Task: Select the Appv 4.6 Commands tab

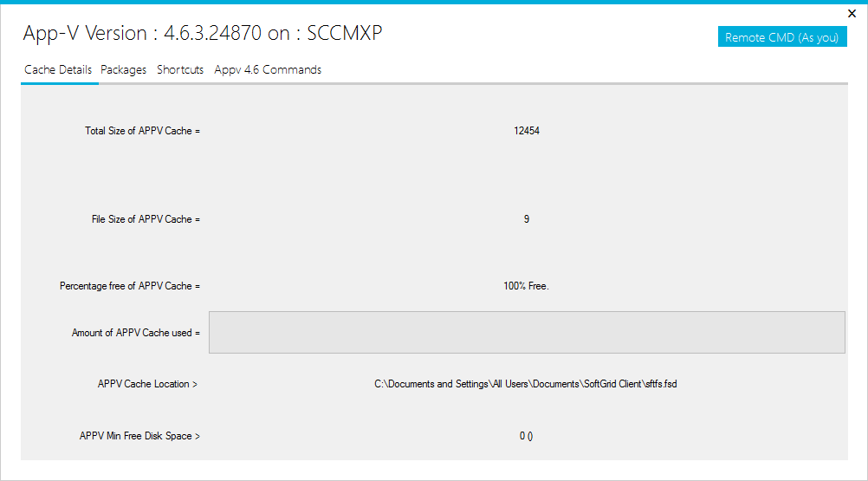Action: coord(268,69)
